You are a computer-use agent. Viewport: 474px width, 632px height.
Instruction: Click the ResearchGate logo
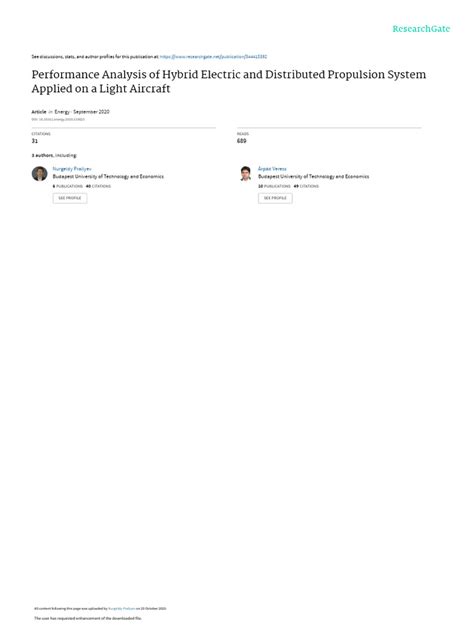click(421, 29)
